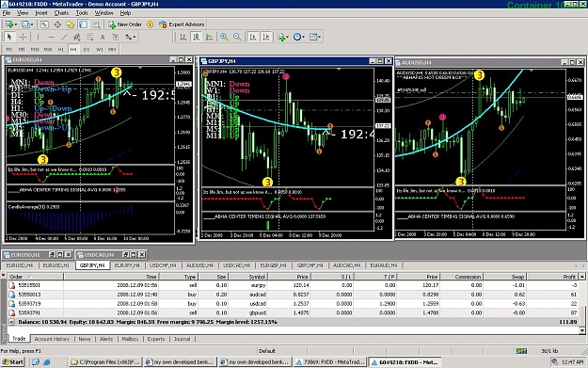
Task: Open the Window menu
Action: [103, 13]
